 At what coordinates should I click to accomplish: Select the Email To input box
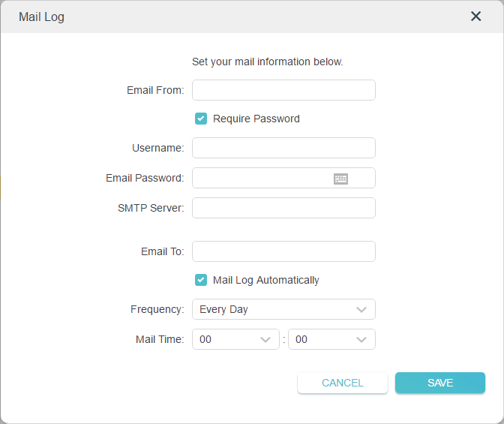pos(283,251)
